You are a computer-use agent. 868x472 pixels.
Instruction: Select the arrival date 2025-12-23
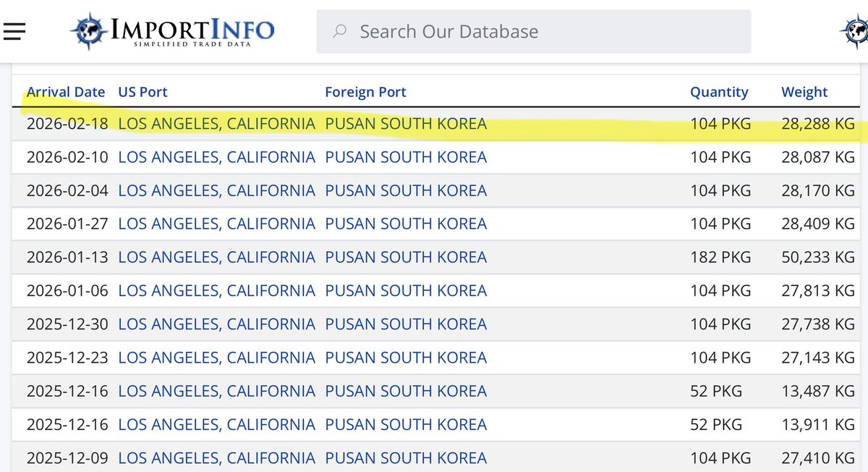[x=67, y=357]
